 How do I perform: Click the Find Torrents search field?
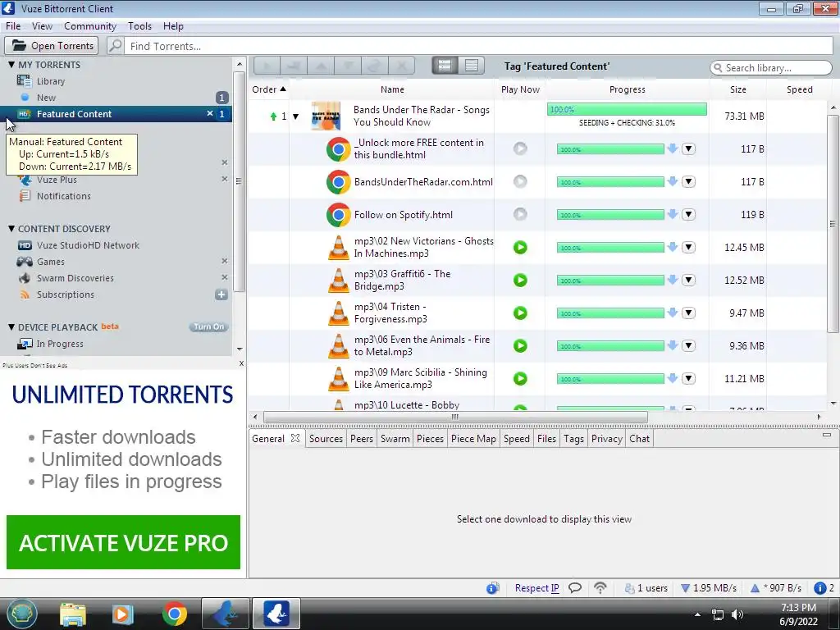(478, 46)
